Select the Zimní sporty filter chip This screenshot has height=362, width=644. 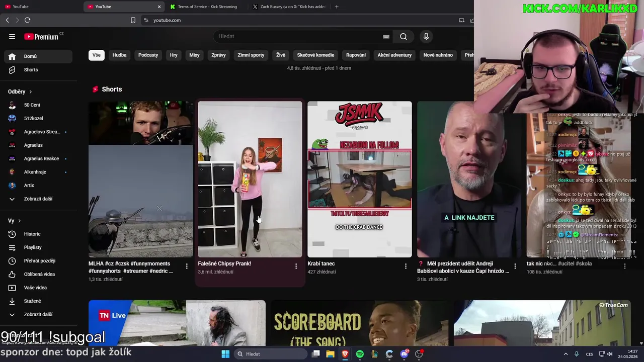(251, 55)
